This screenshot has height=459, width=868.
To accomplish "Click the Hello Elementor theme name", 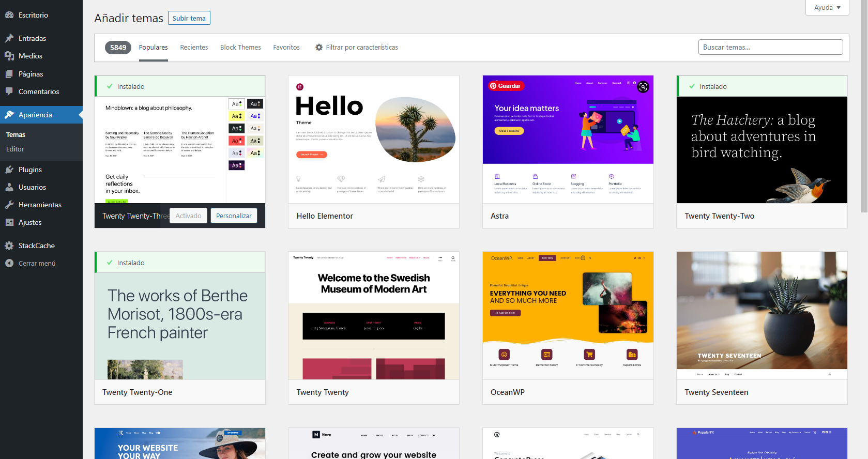I will (325, 216).
